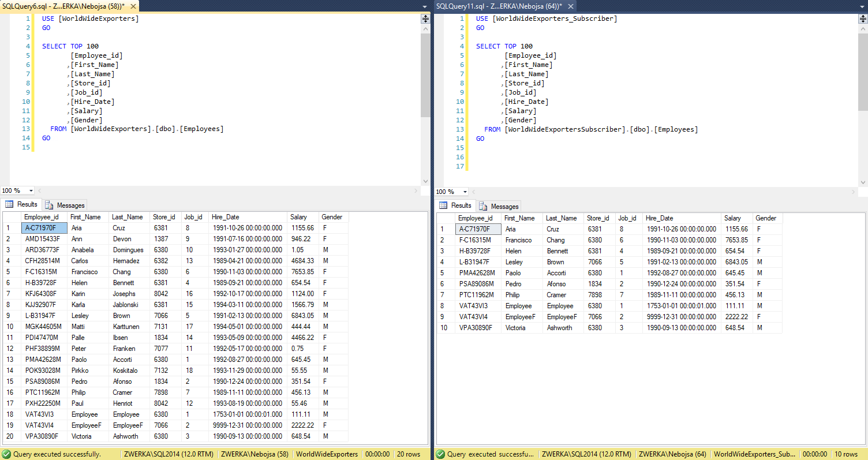Click Gender column header in right results grid
Image resolution: width=868 pixels, height=460 pixels.
tap(768, 218)
